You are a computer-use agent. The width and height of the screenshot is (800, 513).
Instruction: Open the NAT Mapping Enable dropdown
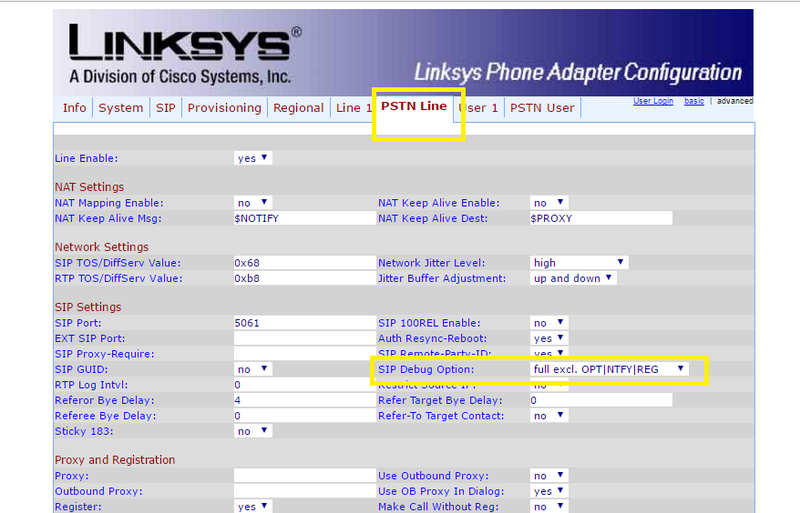pos(253,203)
